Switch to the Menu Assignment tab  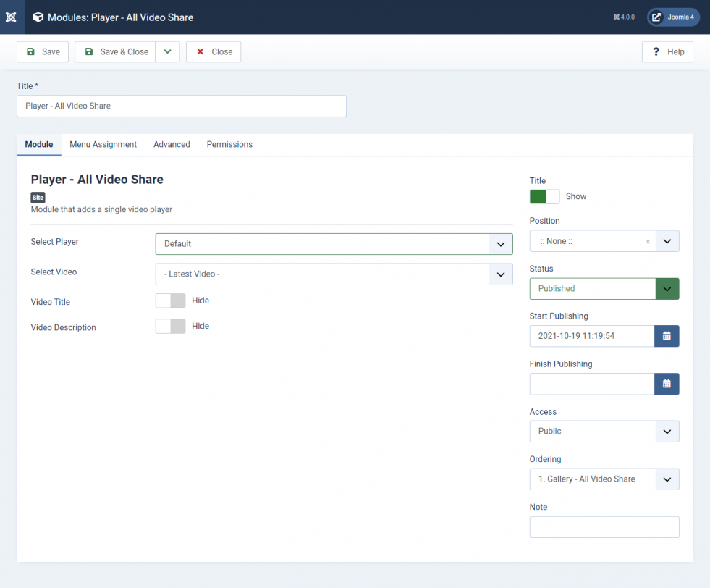tap(103, 145)
